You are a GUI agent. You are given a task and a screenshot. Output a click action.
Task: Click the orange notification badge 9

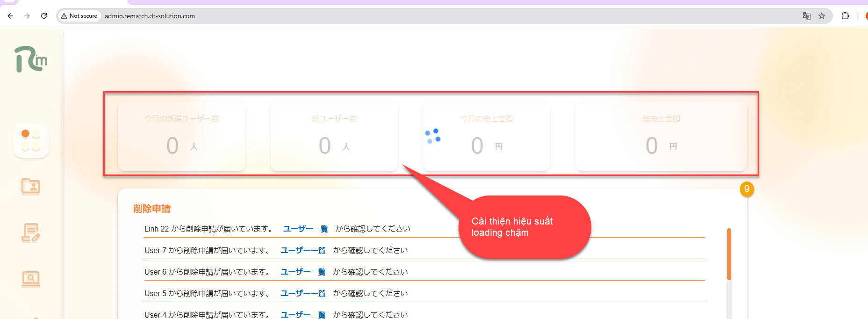[746, 189]
